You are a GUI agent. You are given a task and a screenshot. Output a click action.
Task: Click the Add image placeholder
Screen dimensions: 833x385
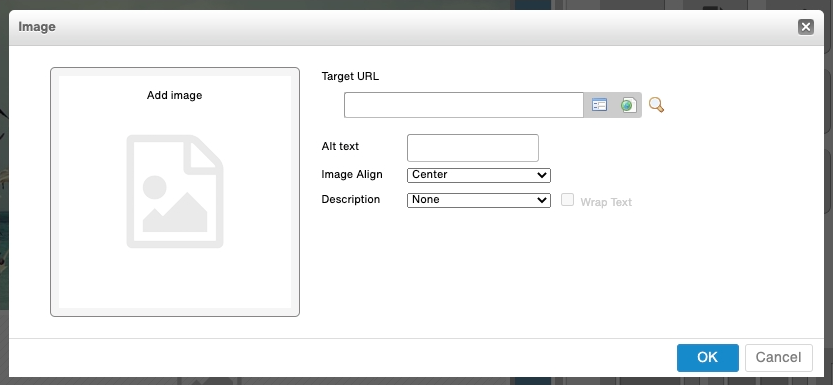[x=175, y=192]
